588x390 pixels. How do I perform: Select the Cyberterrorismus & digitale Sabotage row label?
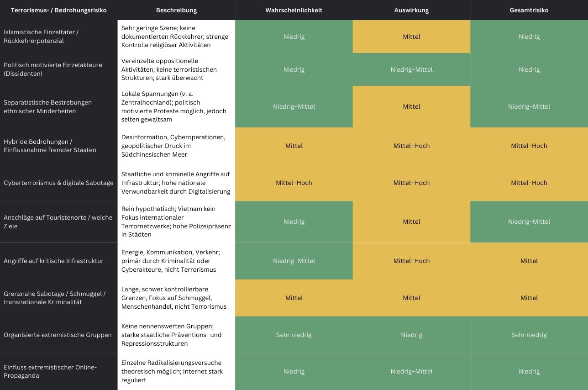(58, 183)
